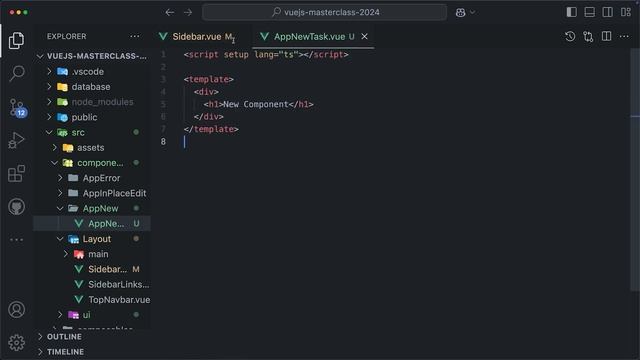Open the Explorer view in activity bar

[x=16, y=40]
